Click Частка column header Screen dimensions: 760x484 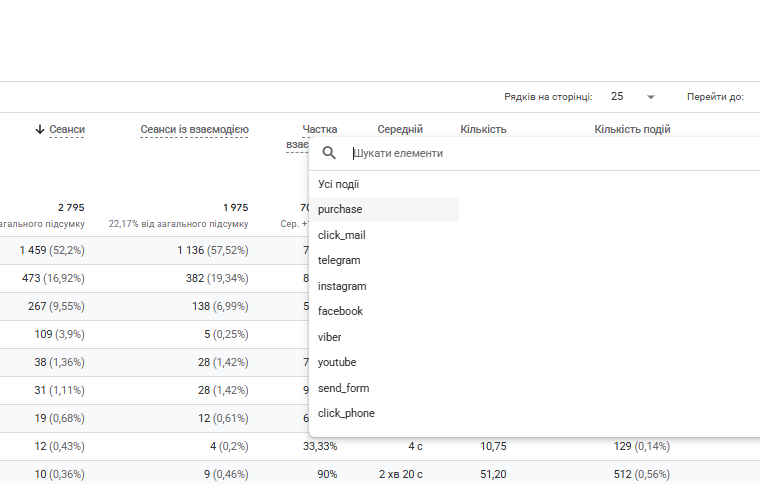tap(319, 129)
